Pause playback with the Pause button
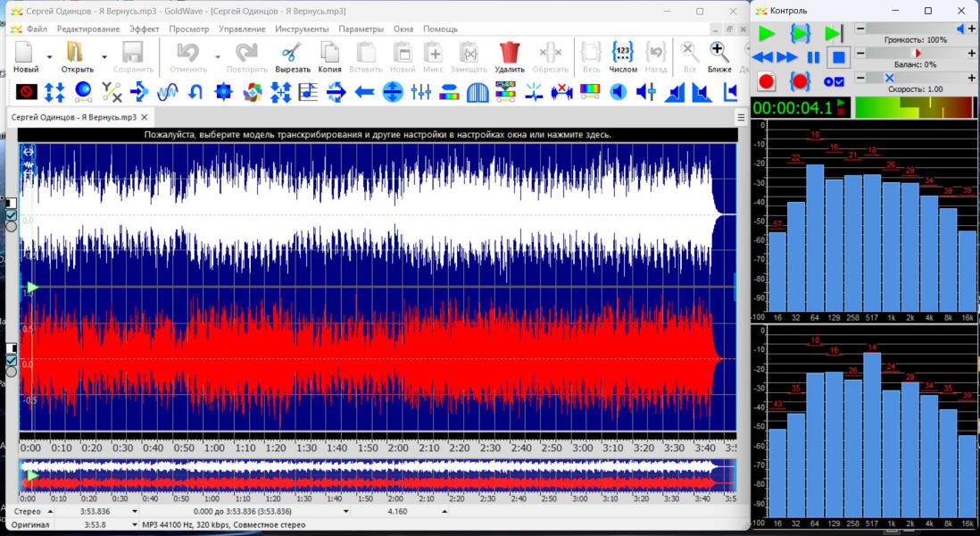Screen dimensions: 980x536 [813, 58]
